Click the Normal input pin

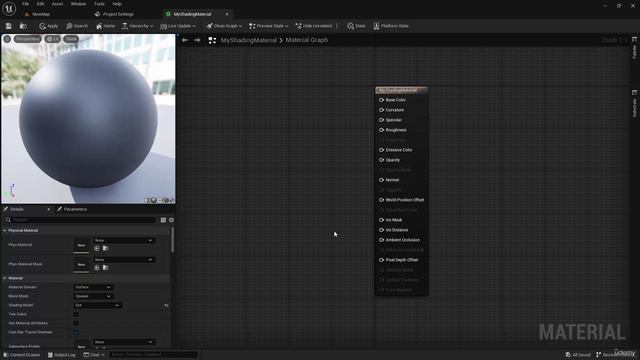381,180
